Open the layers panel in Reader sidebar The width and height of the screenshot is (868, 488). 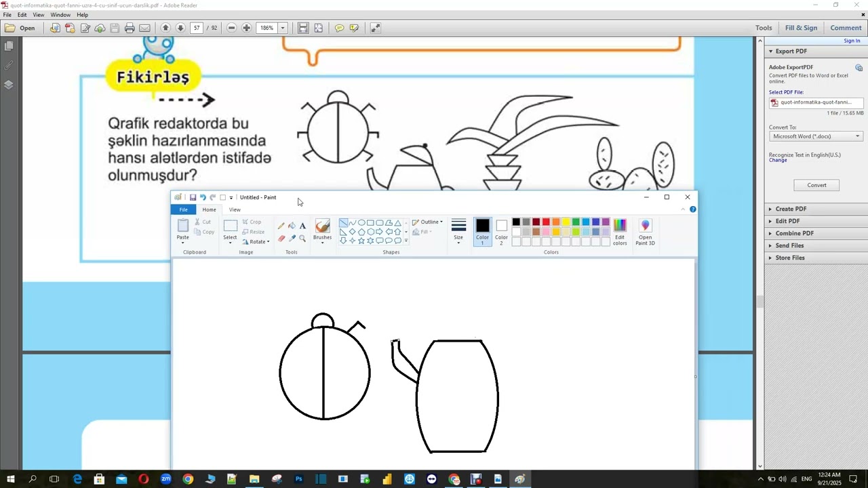(x=9, y=85)
